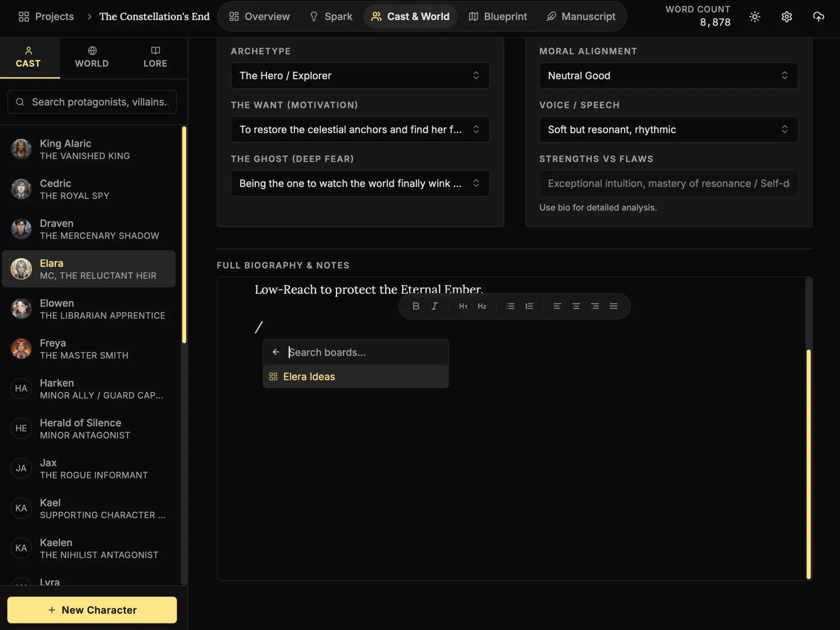Click the biography editor vertical scrollbar
This screenshot has width=840, height=630.
pos(808,463)
